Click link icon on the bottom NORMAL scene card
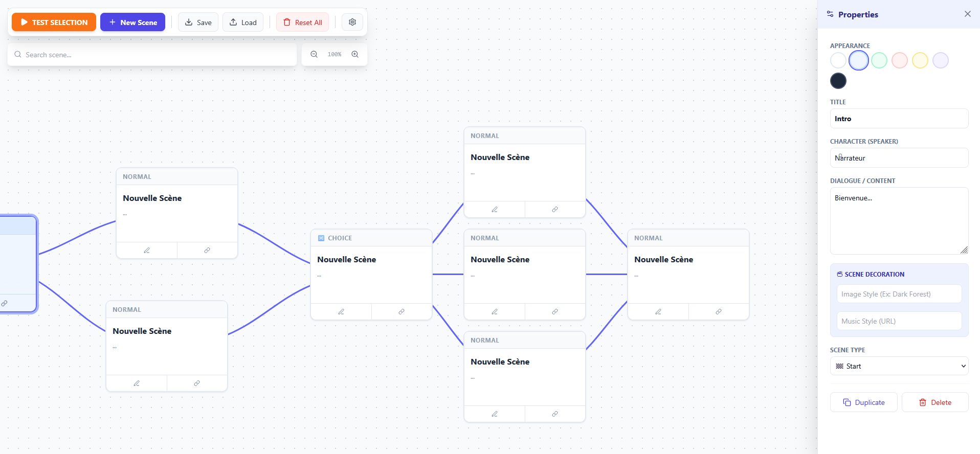 (x=555, y=414)
